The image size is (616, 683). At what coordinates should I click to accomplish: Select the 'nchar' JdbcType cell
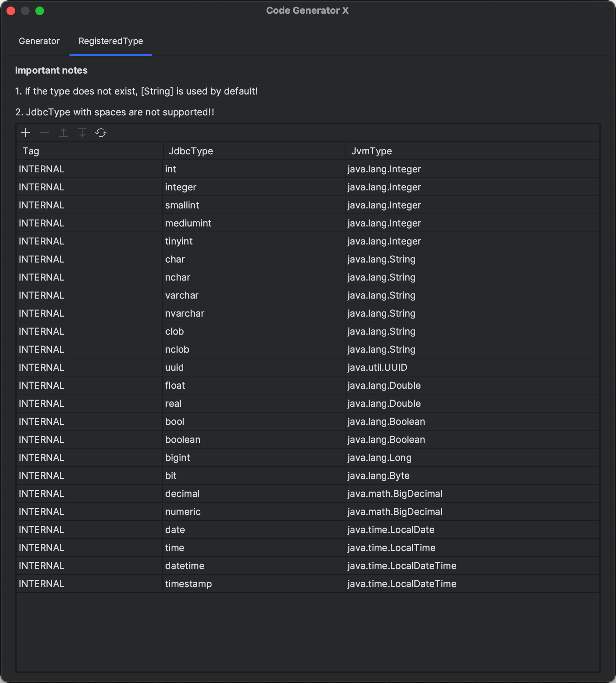pos(254,277)
